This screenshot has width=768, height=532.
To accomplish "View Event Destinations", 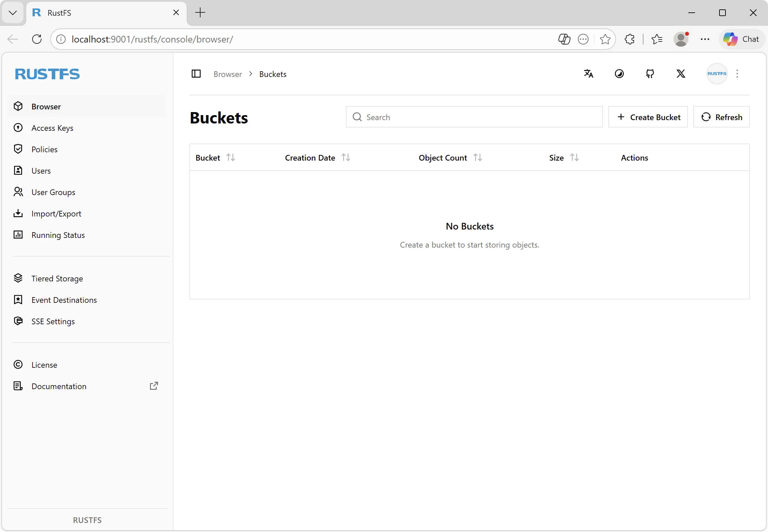I will click(64, 300).
